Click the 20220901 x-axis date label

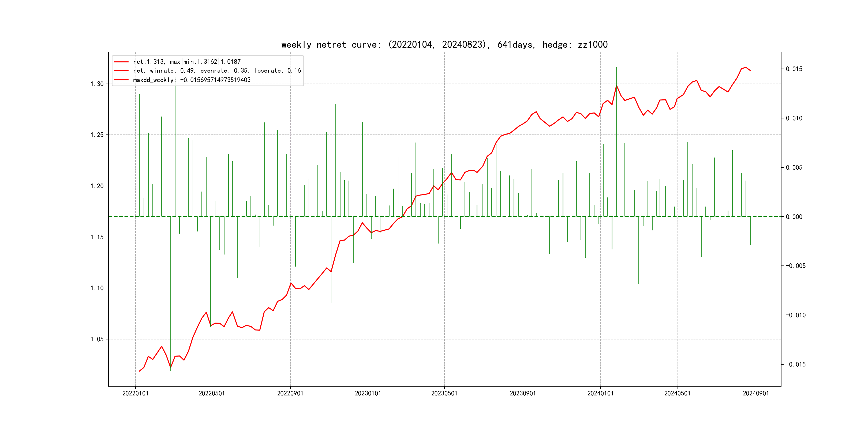(290, 393)
